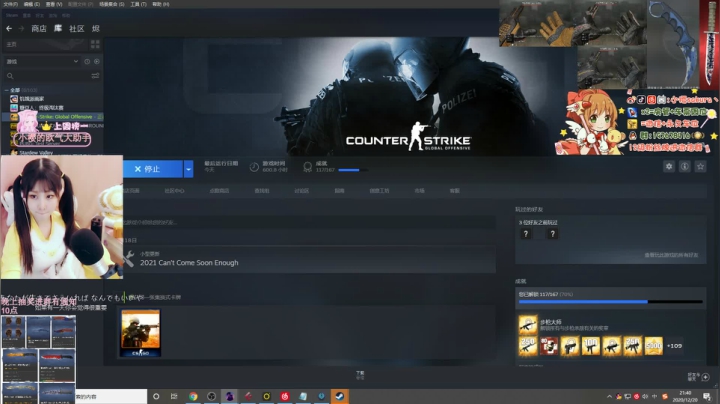720x404 pixels.
Task: Open 2021 Can't Come Soon Enough update
Action: [189, 263]
